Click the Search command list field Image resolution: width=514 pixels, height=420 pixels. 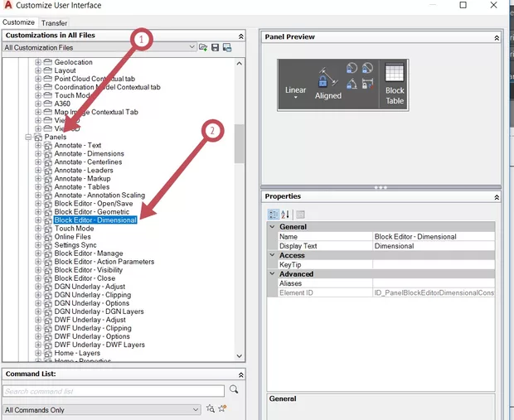tap(114, 391)
